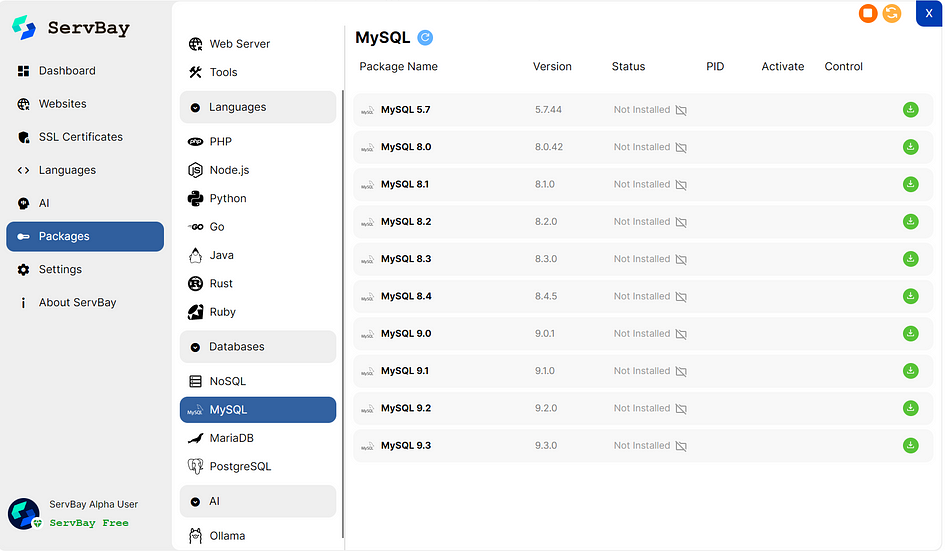Go to Websites in the sidebar

pyautogui.click(x=85, y=104)
